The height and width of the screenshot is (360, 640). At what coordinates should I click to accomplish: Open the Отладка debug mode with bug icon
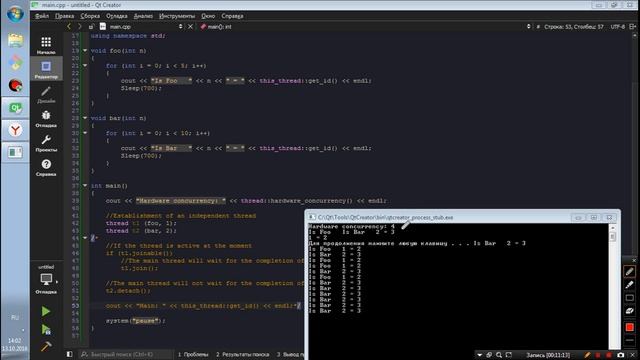46,119
